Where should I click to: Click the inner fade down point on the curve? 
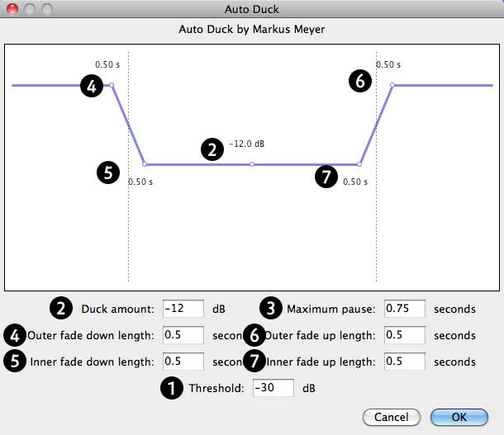tap(145, 164)
